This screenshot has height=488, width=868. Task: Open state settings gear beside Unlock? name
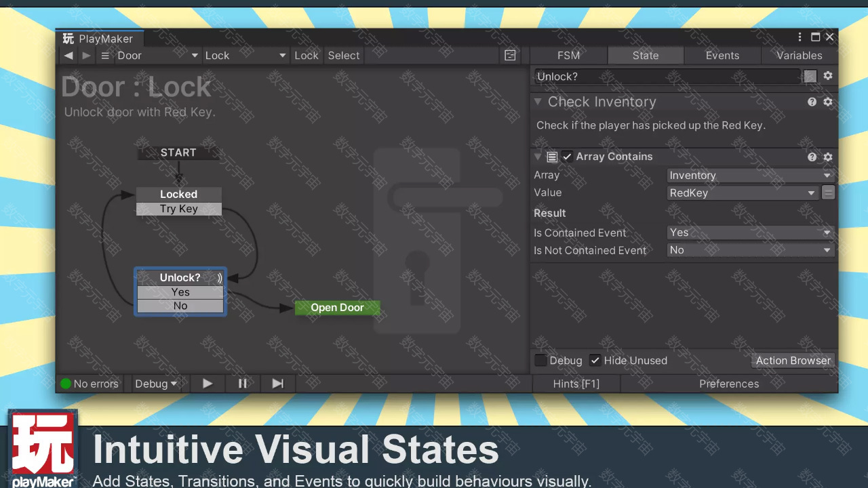828,76
